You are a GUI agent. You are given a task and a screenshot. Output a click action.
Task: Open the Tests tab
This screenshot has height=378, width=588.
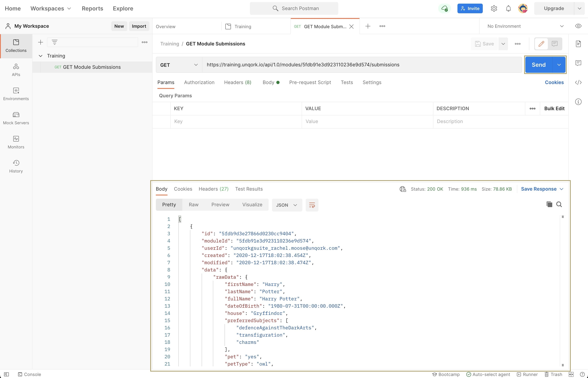coord(347,82)
